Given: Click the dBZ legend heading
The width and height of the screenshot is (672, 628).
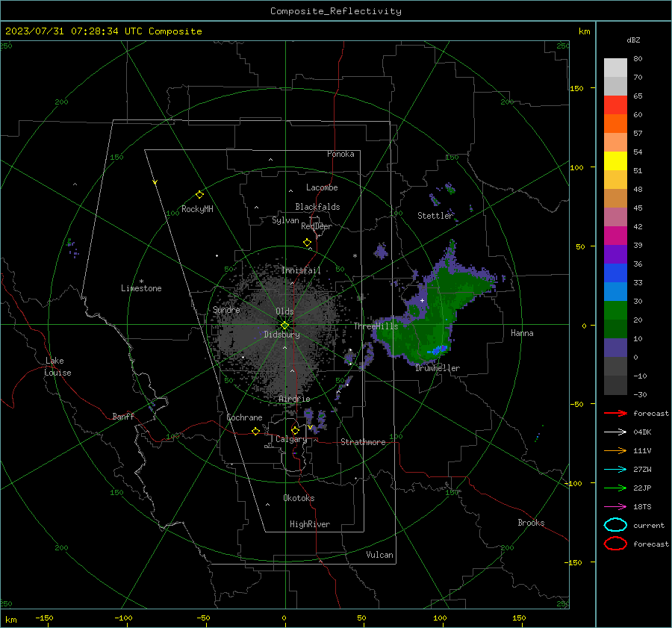Looking at the screenshot, I should point(633,40).
